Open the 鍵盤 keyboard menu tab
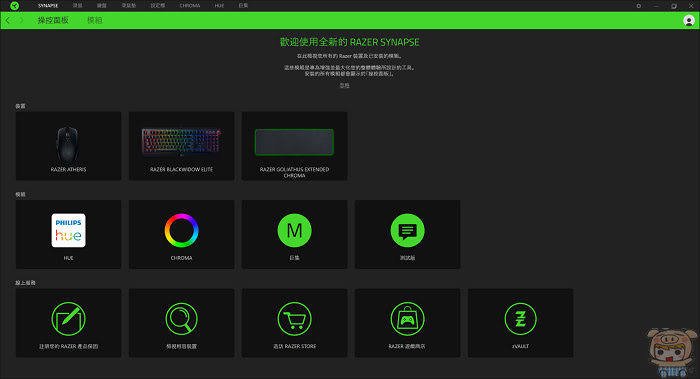Image resolution: width=700 pixels, height=379 pixels. tap(102, 6)
